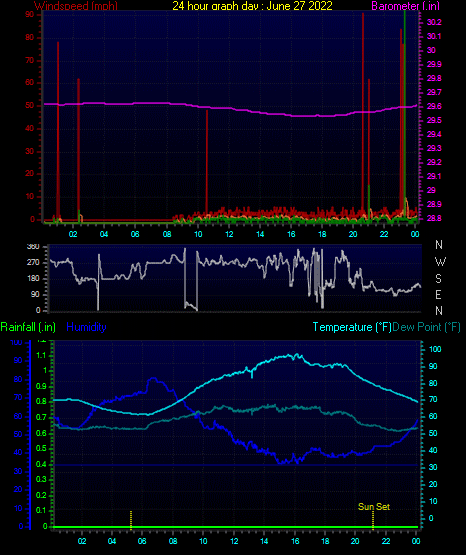Select the Rainfall (in) legend label
Screen dimensions: 466x555
[x=28, y=327]
